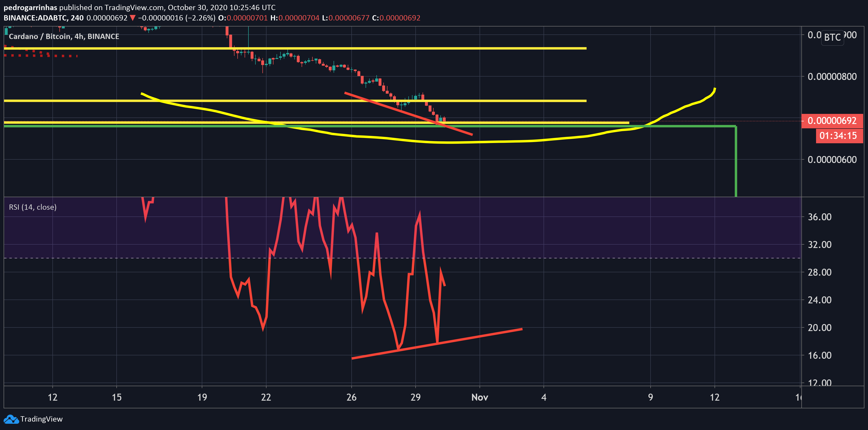Click the RSI 36.00 axis label
This screenshot has height=430, width=868.
(x=819, y=217)
